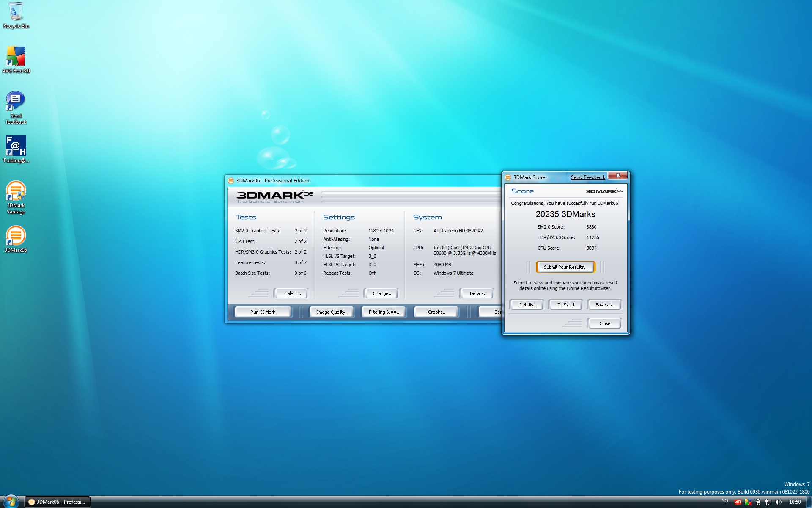Open Image Quality... options
The height and width of the screenshot is (508, 812).
point(332,312)
